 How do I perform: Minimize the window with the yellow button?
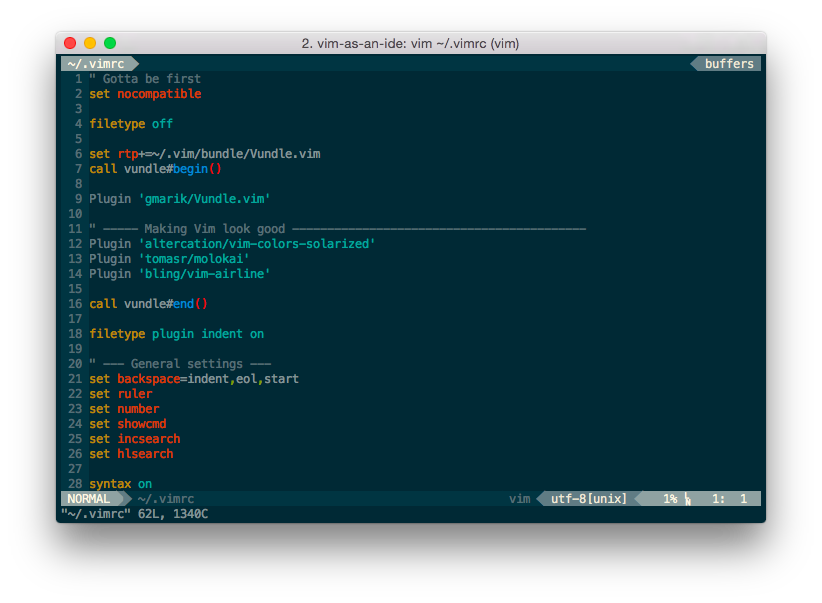[90, 43]
